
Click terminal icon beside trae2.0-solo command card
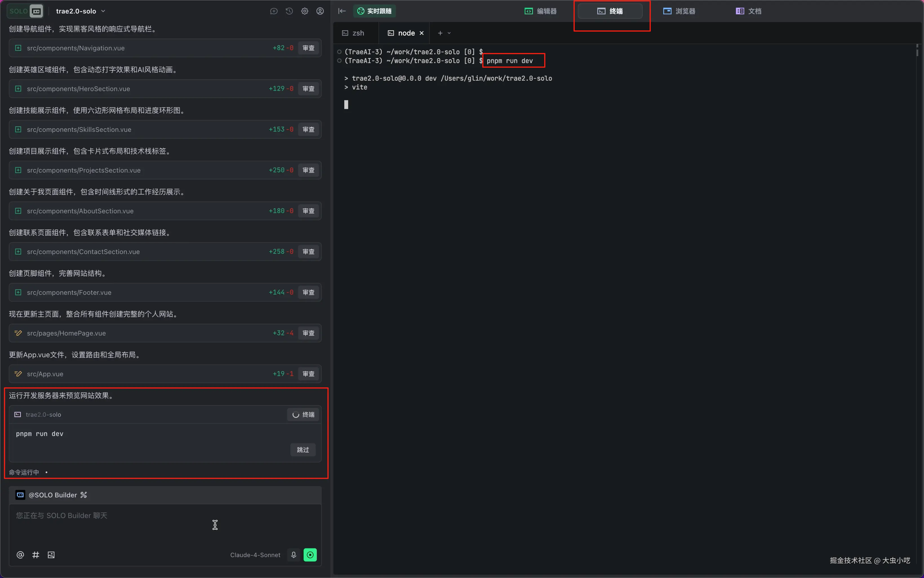coord(17,414)
